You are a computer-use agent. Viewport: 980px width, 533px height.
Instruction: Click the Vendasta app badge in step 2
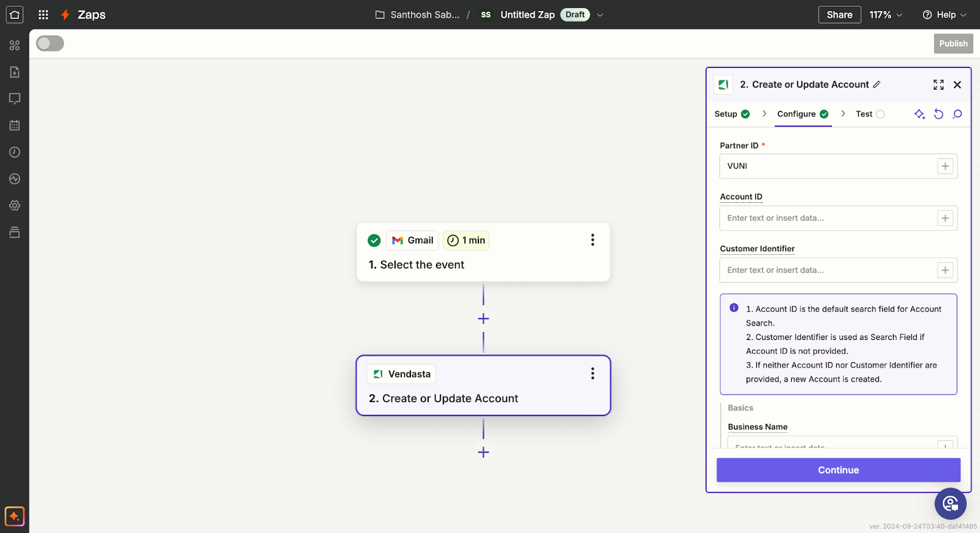(x=401, y=374)
